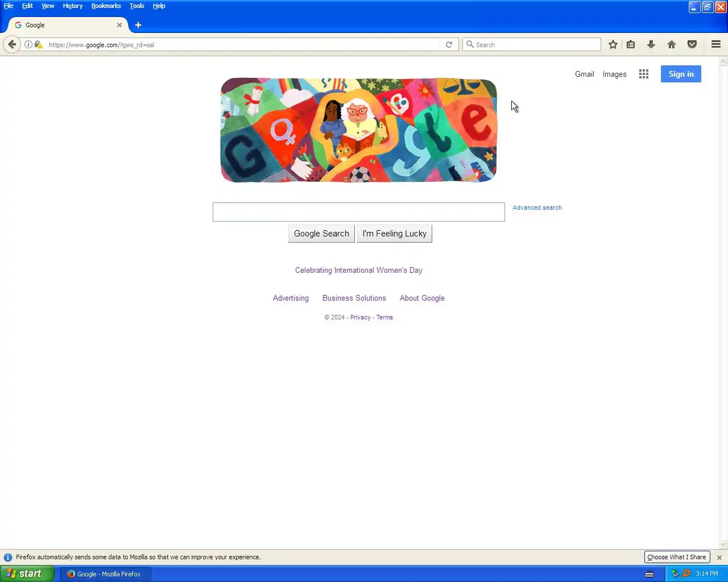Image resolution: width=728 pixels, height=582 pixels.
Task: Select the Google tab
Action: point(68,25)
